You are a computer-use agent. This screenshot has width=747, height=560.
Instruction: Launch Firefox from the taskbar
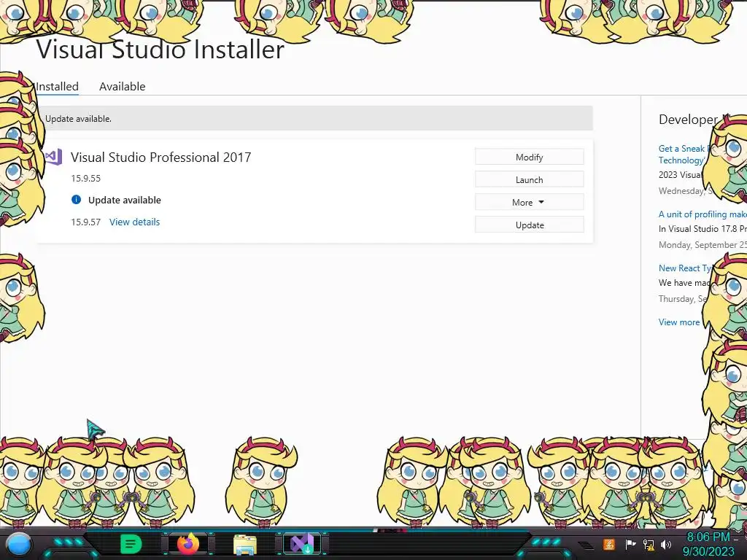tap(188, 544)
